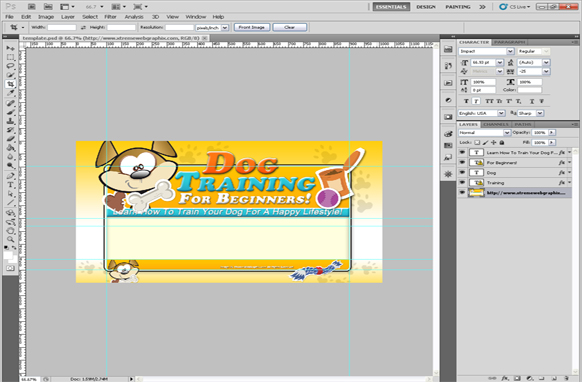This screenshot has width=582, height=382.
Task: Select the 3D Object Rotate tool
Action: click(10, 213)
